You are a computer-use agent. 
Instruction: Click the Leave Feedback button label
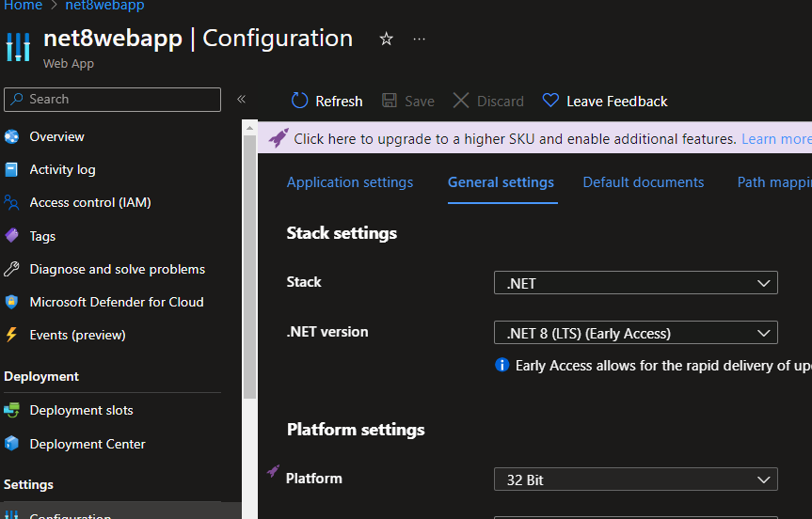coord(617,101)
